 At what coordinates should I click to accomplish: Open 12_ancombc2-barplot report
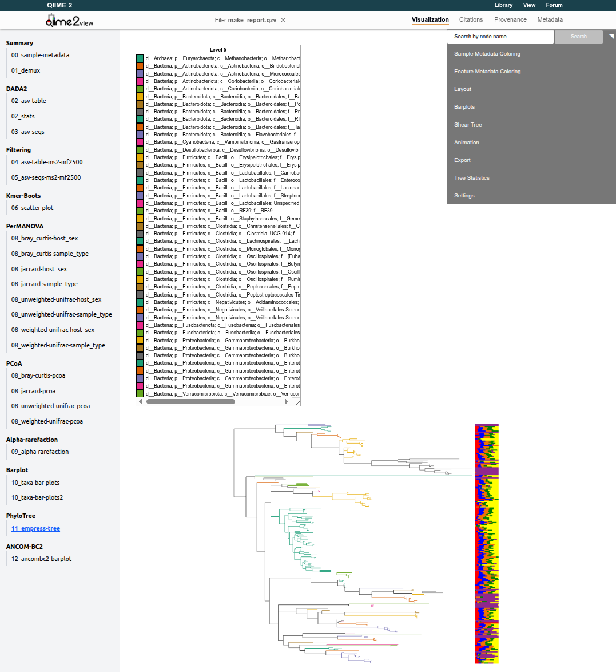click(41, 559)
